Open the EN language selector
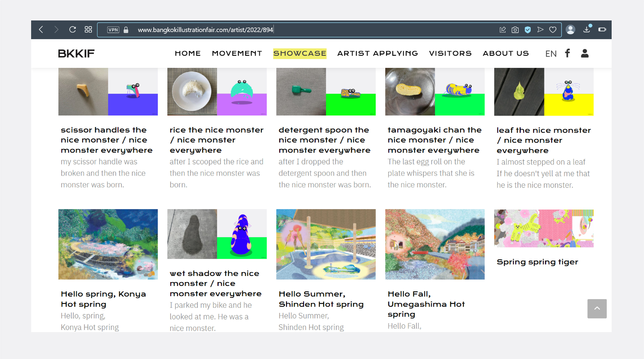 pos(551,54)
